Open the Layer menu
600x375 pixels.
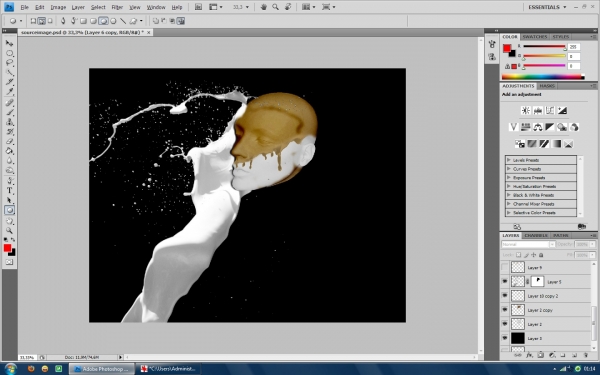(x=78, y=7)
